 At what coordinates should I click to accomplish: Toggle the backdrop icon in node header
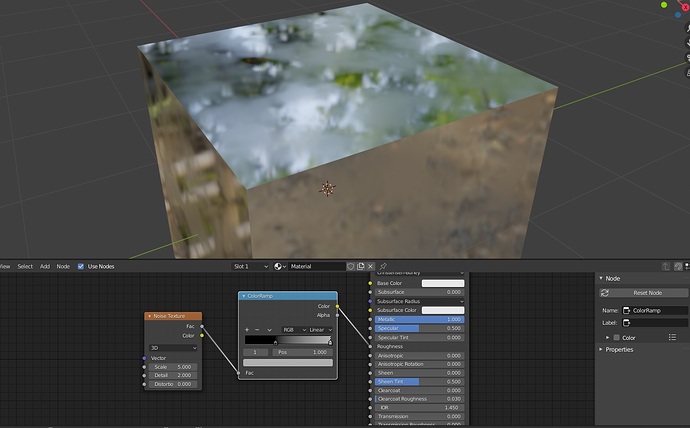pyautogui.click(x=678, y=266)
